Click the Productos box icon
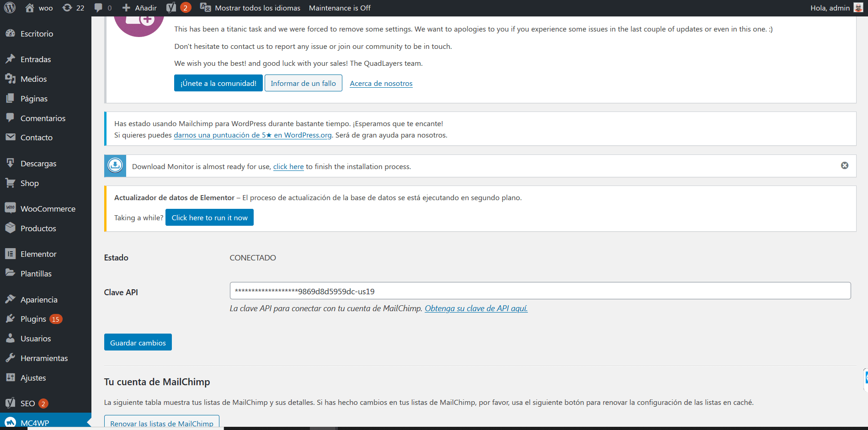Viewport: 868px width, 430px height. click(x=10, y=228)
